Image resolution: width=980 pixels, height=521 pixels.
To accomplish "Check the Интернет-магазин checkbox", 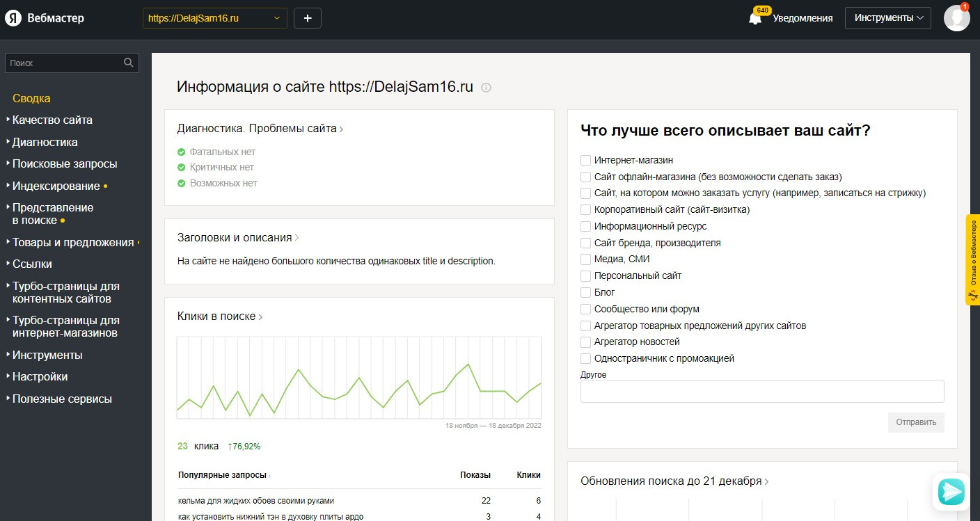I will pos(586,160).
